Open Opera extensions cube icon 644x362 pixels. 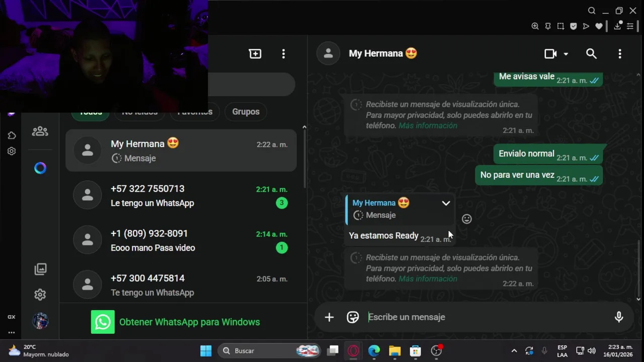click(x=12, y=135)
